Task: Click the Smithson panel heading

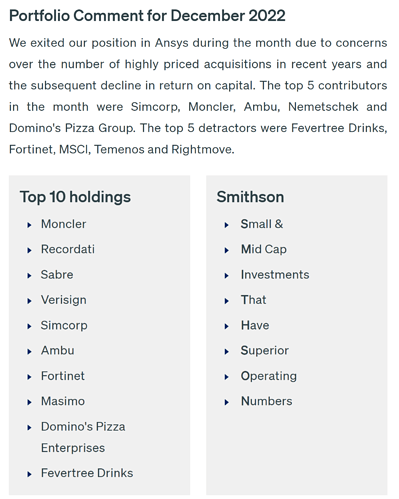Action: 250,197
